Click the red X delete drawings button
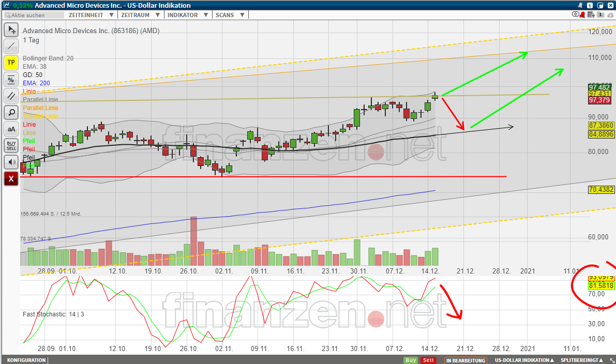This screenshot has height=364, width=616. point(11,179)
